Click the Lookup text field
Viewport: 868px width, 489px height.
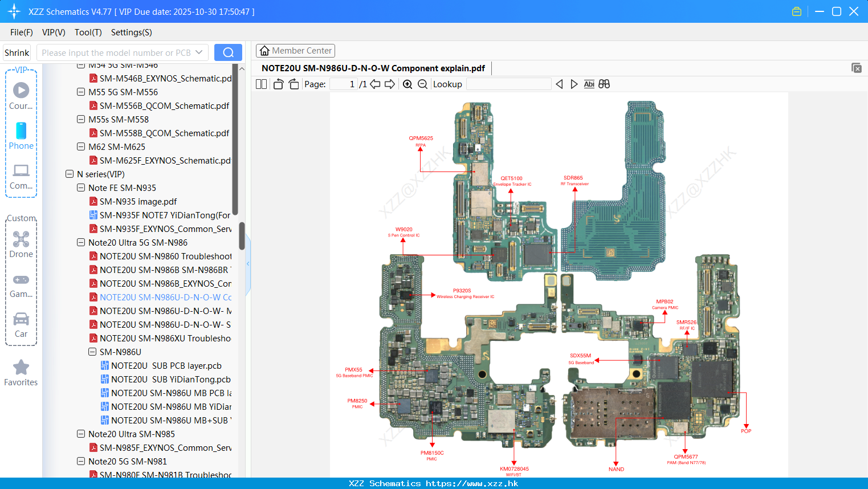click(509, 84)
